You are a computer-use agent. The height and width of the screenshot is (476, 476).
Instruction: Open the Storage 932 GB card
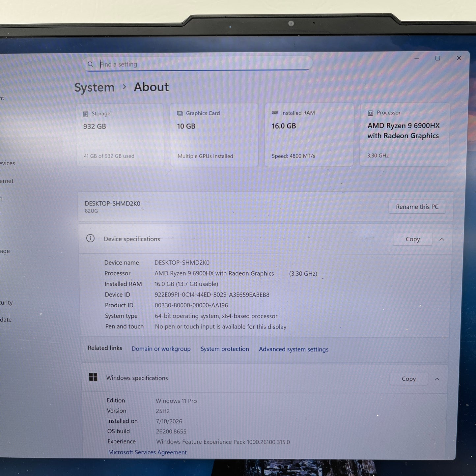(120, 135)
